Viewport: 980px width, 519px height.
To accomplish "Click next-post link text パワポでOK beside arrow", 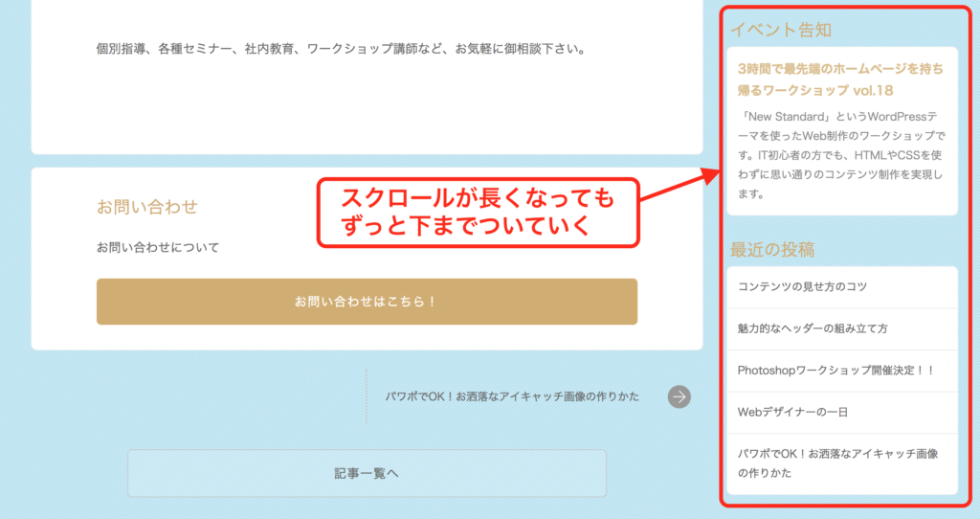I will (x=512, y=396).
